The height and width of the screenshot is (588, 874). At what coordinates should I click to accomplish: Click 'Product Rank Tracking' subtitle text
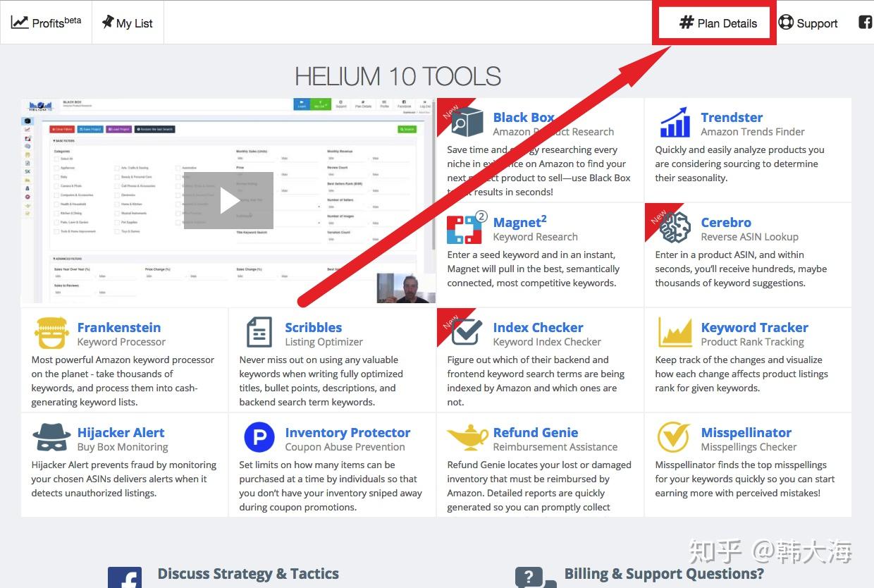pos(752,342)
